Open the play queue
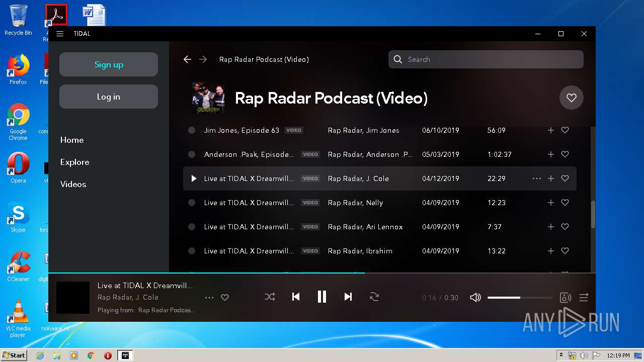This screenshot has width=644, height=362. click(584, 298)
